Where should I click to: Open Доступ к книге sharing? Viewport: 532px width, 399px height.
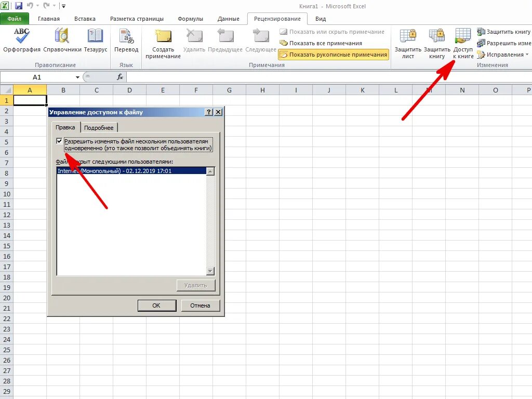[463, 44]
